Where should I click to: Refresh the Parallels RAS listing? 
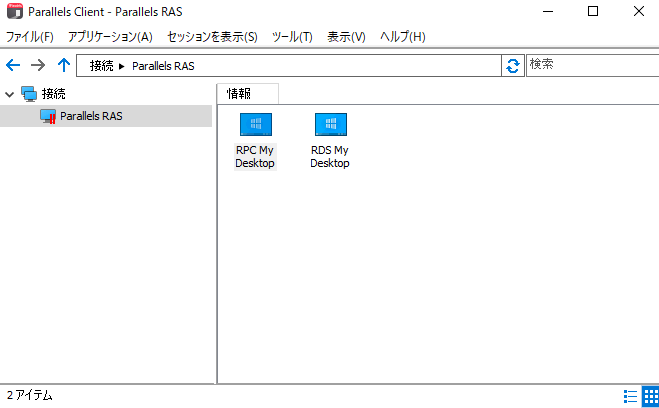[x=513, y=66]
